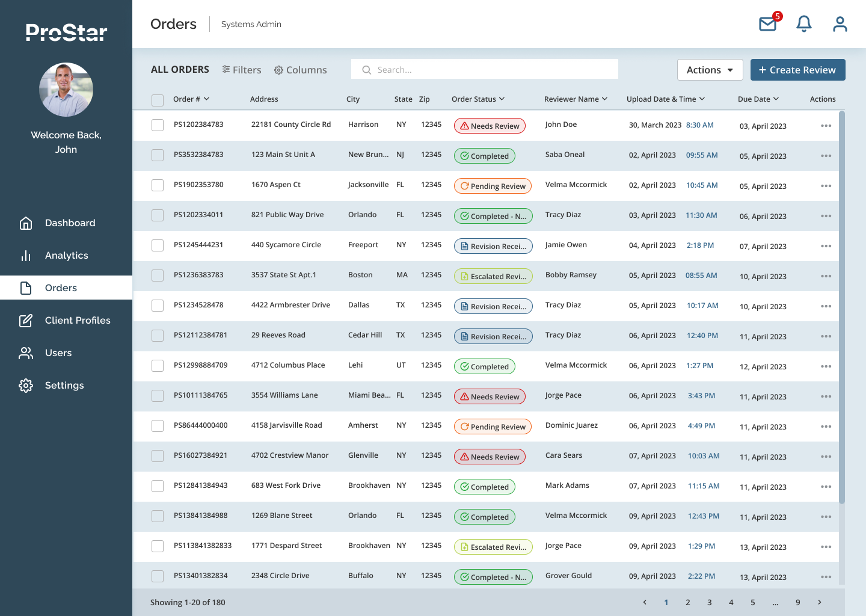Open three-dot menu for order PS1236383783
Viewport: 866px width, 616px height.
click(x=826, y=276)
